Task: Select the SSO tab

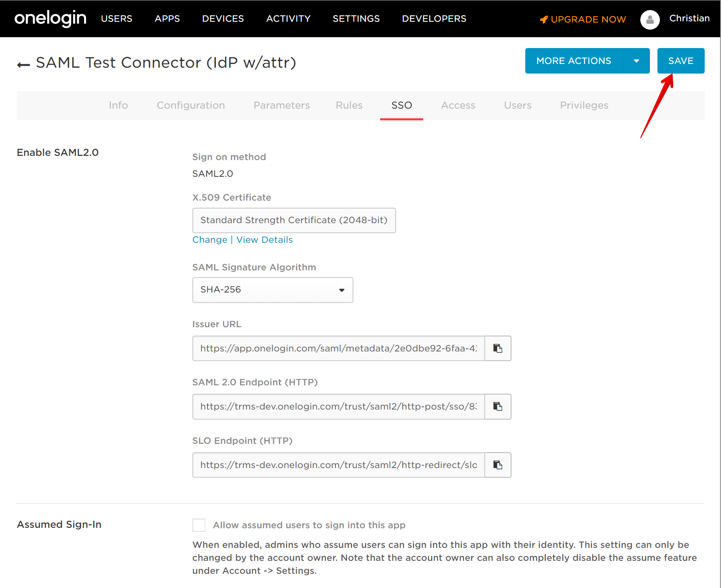Action: 401,105
